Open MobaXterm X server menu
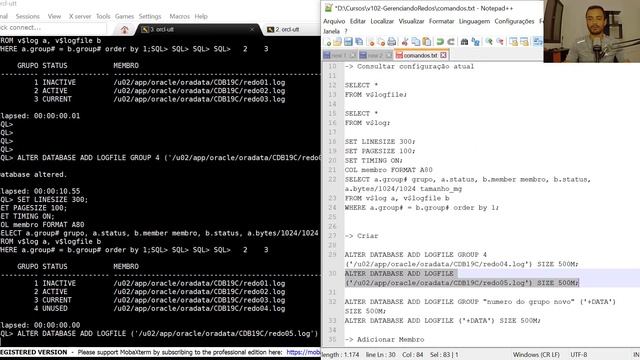Screen dimensions: 640x360 80,16
